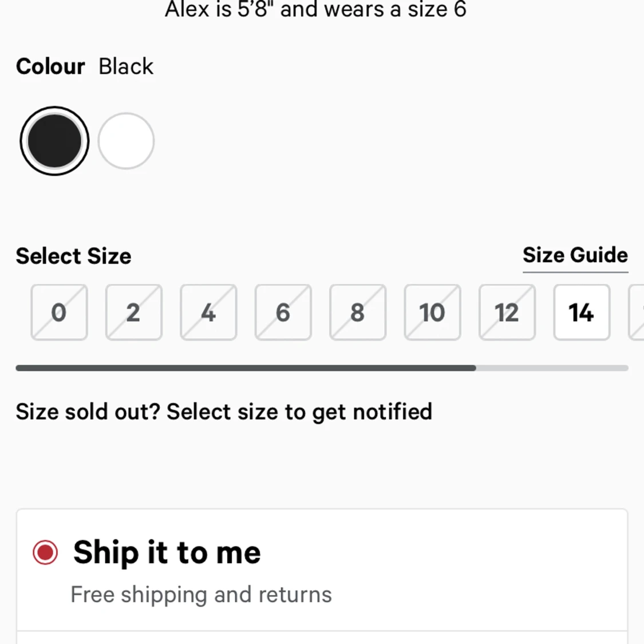
Task: Select sold-out size 0
Action: point(59,313)
